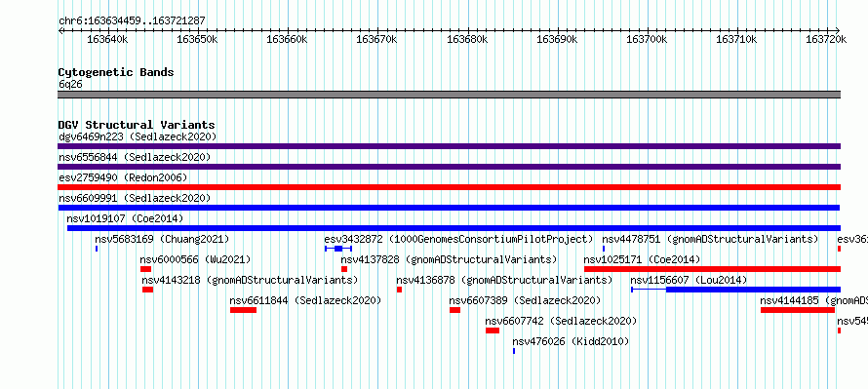Select the purple bar under nsv6556844
The height and width of the screenshot is (389, 868).
(449, 167)
